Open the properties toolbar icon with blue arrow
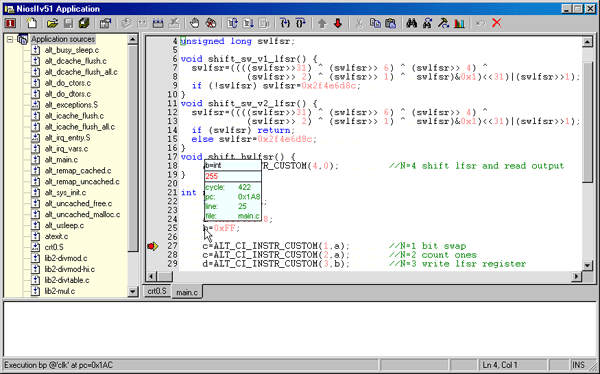The width and height of the screenshot is (600, 374). coord(105,23)
